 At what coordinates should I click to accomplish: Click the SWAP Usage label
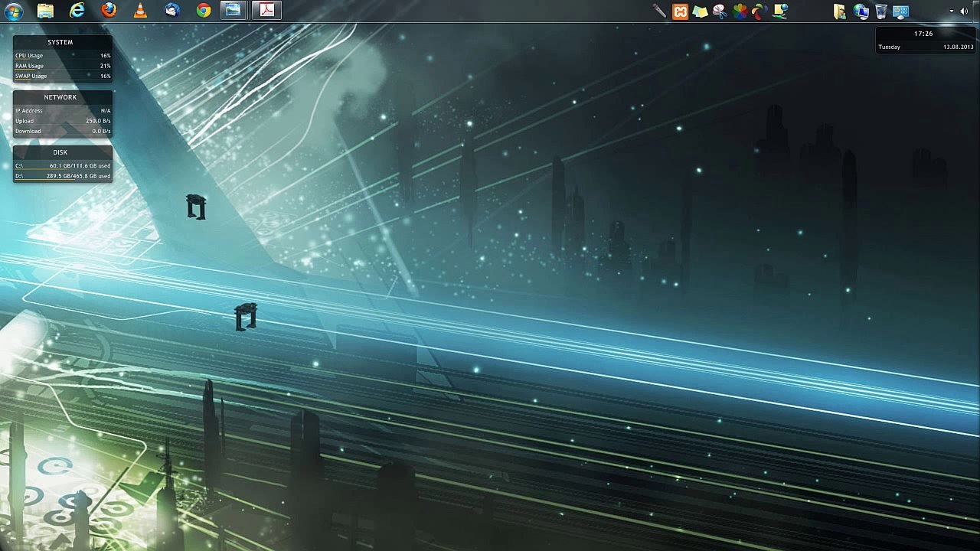pos(31,76)
